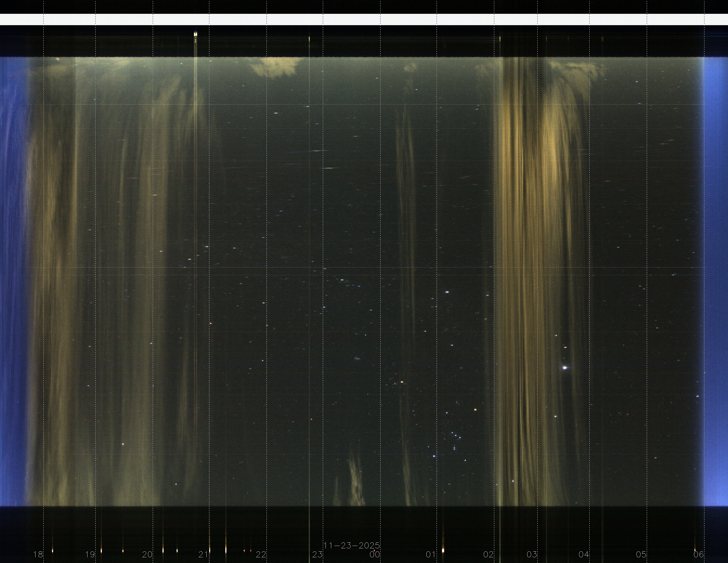Viewport: 728px width, 563px height.
Task: Select the 20 hour marker label
Action: pos(147,554)
